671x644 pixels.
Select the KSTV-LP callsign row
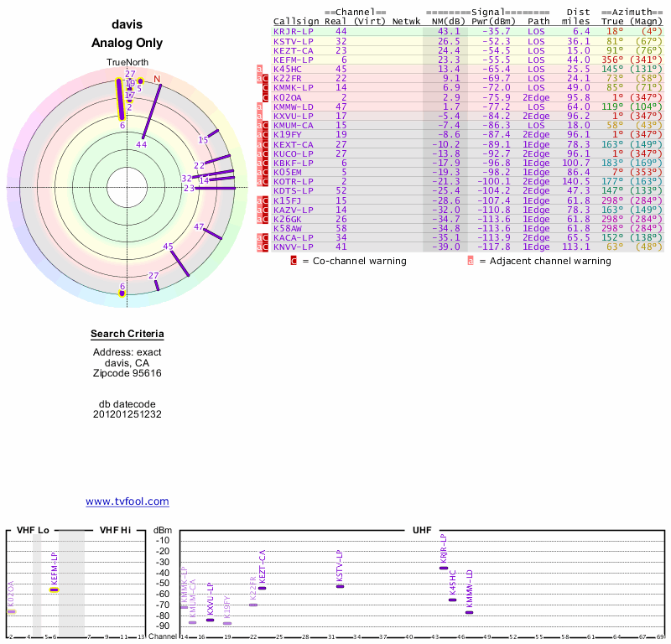pyautogui.click(x=293, y=41)
